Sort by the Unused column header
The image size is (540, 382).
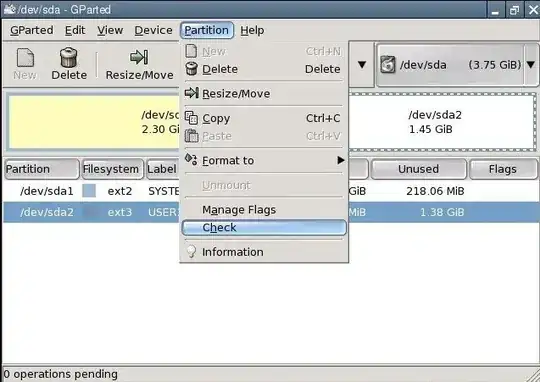point(418,169)
